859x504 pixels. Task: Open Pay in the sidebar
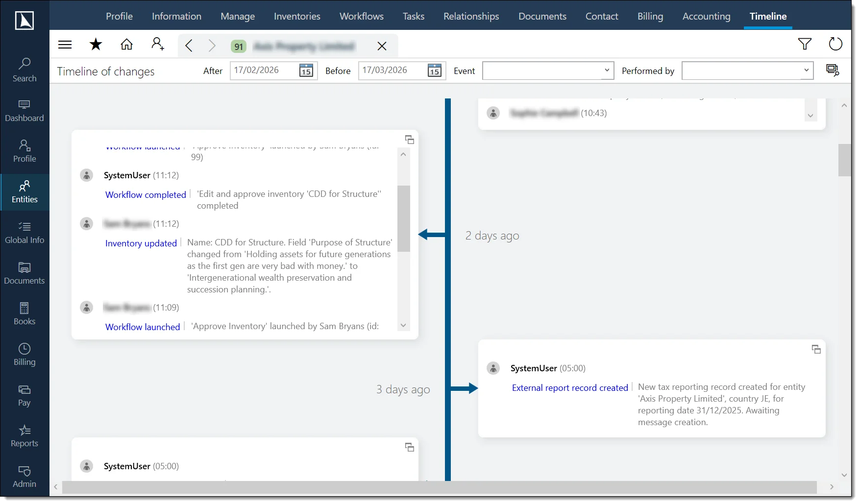25,395
